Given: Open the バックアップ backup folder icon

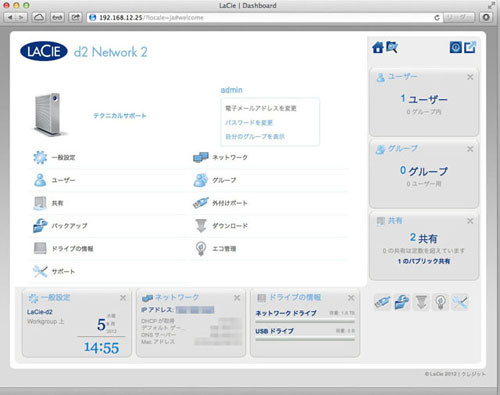Looking at the screenshot, I should [40, 226].
